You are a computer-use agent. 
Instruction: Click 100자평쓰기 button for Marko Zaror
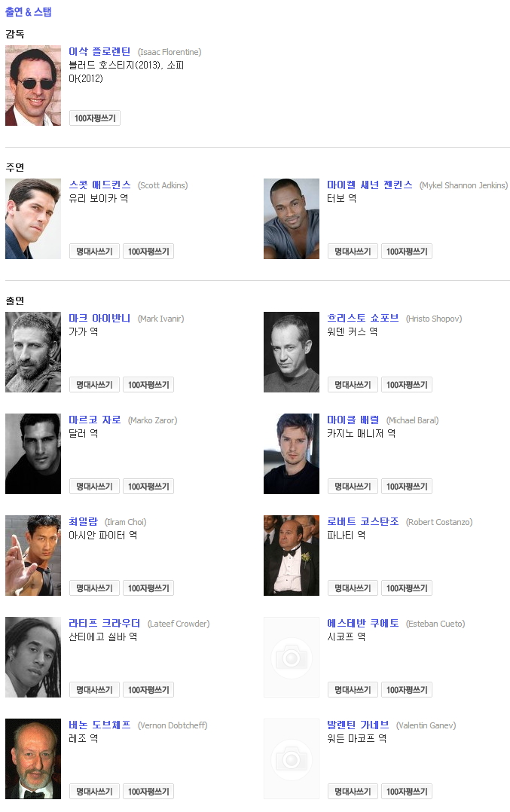(148, 487)
